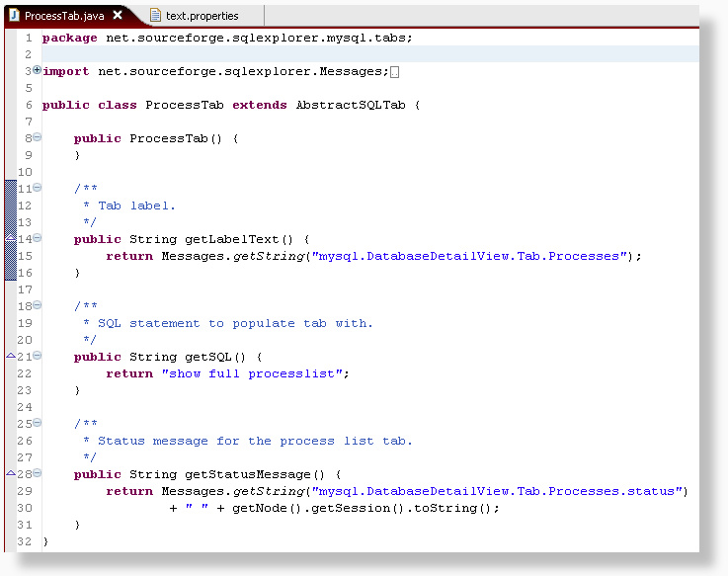The height and width of the screenshot is (576, 728).
Task: Collapse the Tab label Javadoc at line 11
Action: (38, 188)
